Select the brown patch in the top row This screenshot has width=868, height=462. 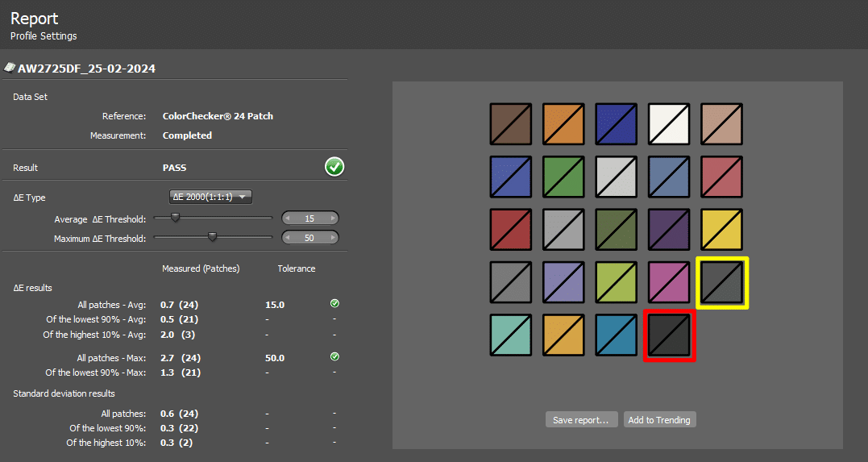coord(511,124)
